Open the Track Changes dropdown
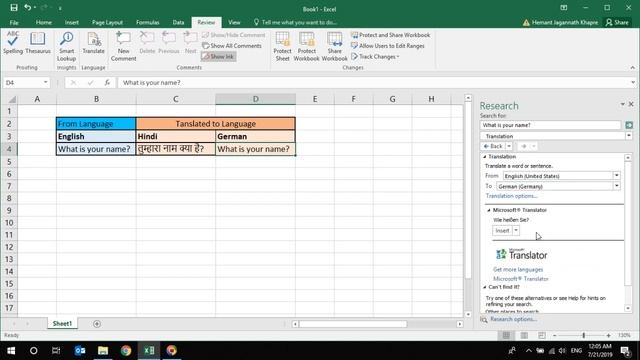 tap(376, 56)
